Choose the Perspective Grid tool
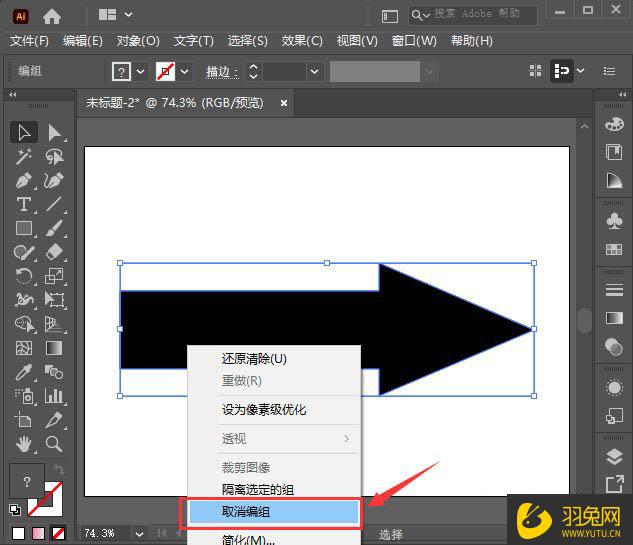Image resolution: width=633 pixels, height=545 pixels. pos(54,324)
